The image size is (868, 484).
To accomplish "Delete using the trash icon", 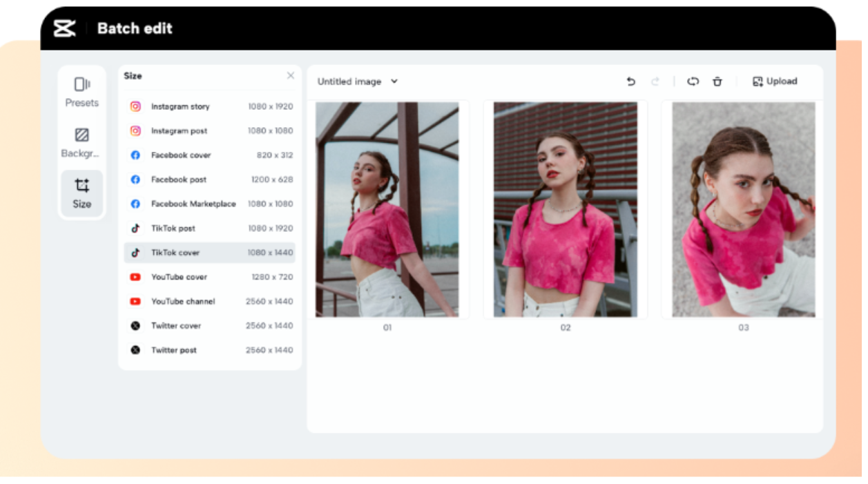I will [717, 81].
